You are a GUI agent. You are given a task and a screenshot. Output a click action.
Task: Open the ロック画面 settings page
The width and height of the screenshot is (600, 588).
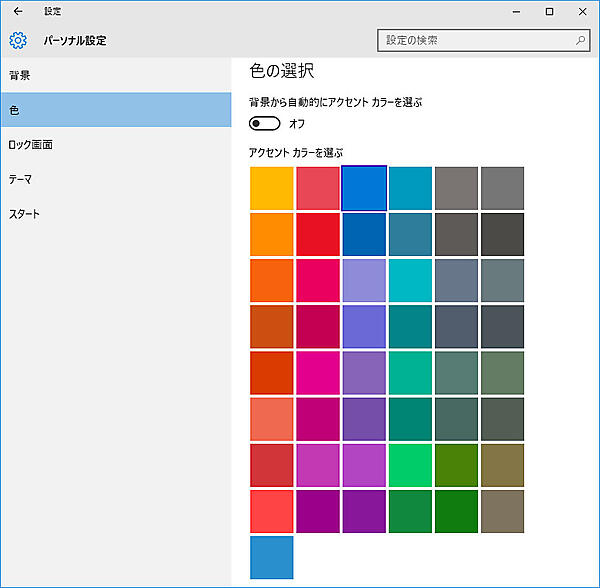(x=30, y=145)
